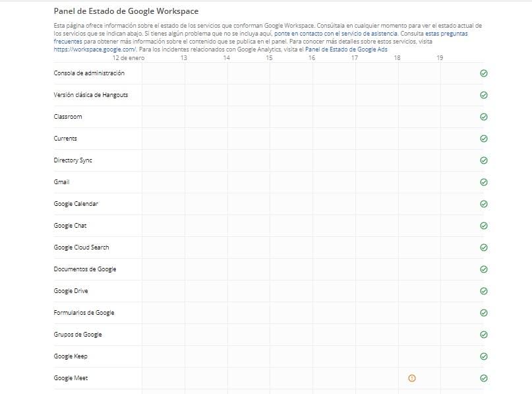The height and width of the screenshot is (394, 532).
Task: Click the '16' date column header
Action: tap(312, 58)
